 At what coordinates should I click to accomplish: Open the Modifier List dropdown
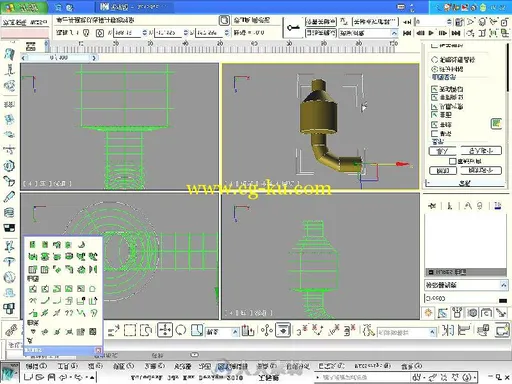[466, 285]
